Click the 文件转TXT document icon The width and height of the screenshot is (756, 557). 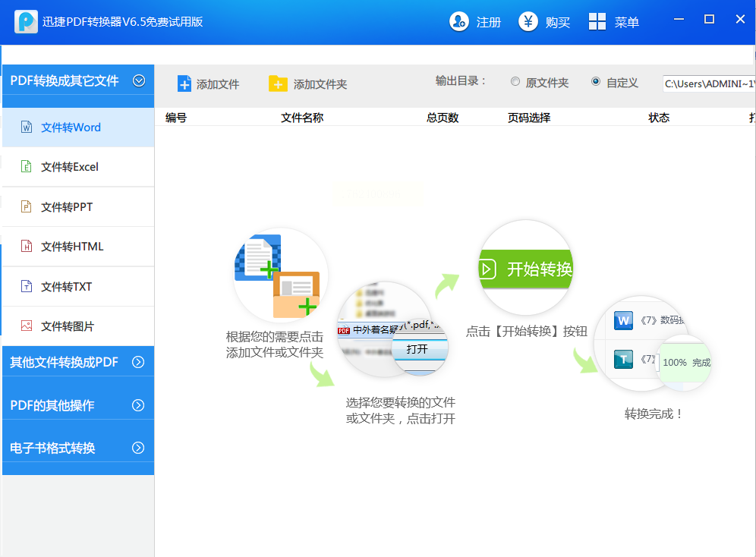[x=27, y=287]
